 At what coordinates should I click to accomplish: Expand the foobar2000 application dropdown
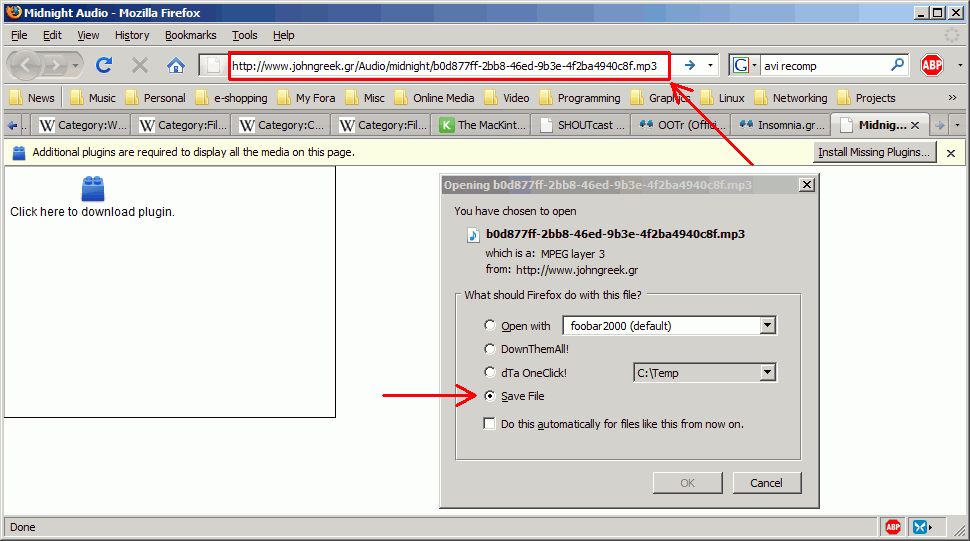(767, 325)
